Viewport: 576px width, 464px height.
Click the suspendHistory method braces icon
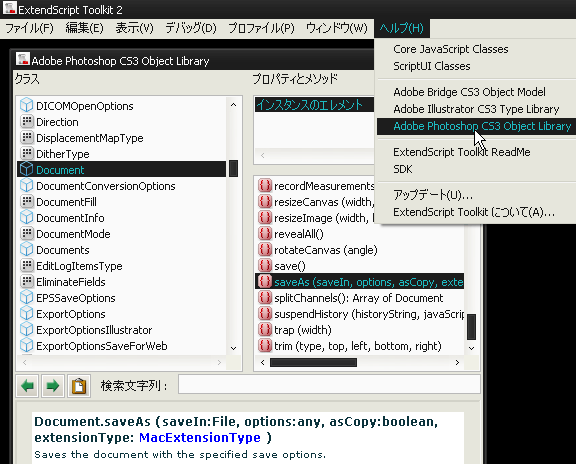pos(264,314)
